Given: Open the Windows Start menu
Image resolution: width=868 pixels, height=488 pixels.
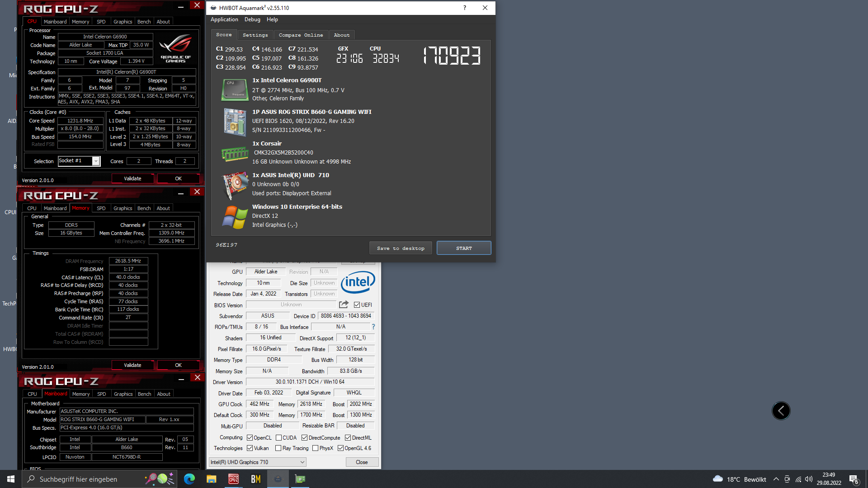Looking at the screenshot, I should pos(11,479).
